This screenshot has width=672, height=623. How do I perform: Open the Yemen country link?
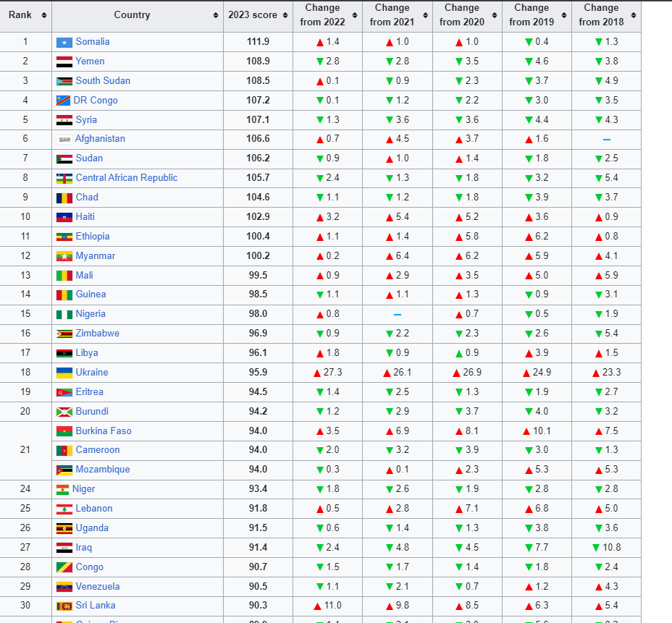tap(90, 62)
